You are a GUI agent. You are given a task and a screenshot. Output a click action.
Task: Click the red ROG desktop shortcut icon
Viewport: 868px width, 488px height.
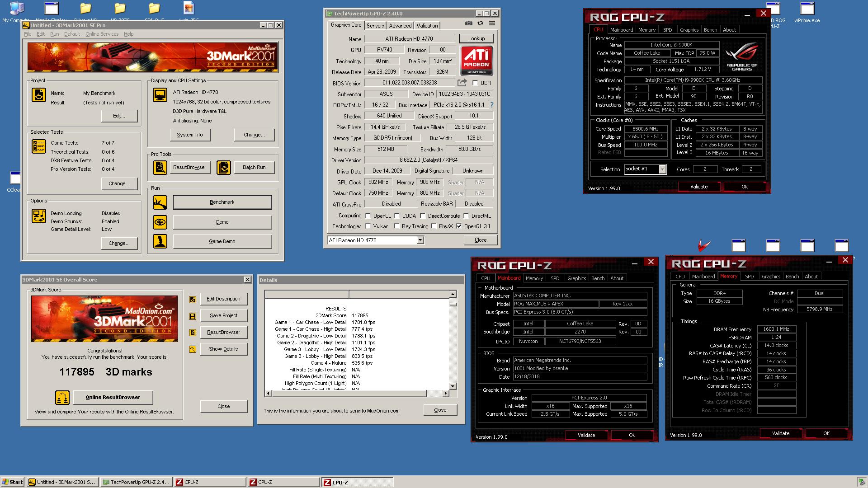pyautogui.click(x=704, y=245)
